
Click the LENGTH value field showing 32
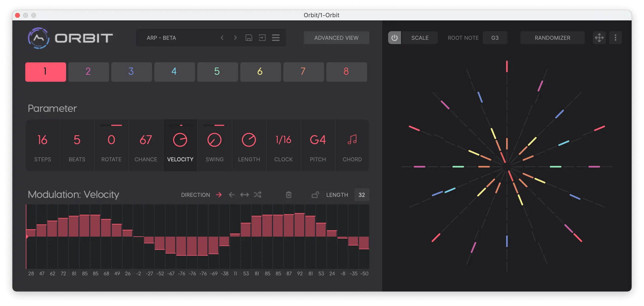(x=362, y=195)
